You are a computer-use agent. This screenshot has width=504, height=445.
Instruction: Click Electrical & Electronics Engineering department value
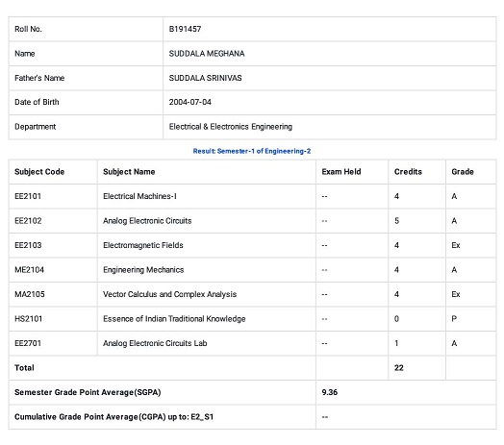pos(231,127)
